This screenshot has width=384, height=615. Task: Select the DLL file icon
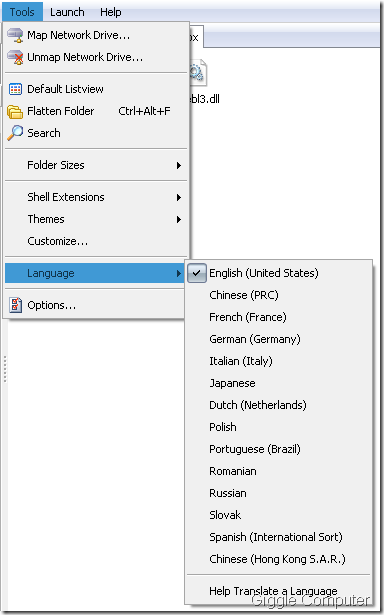197,73
